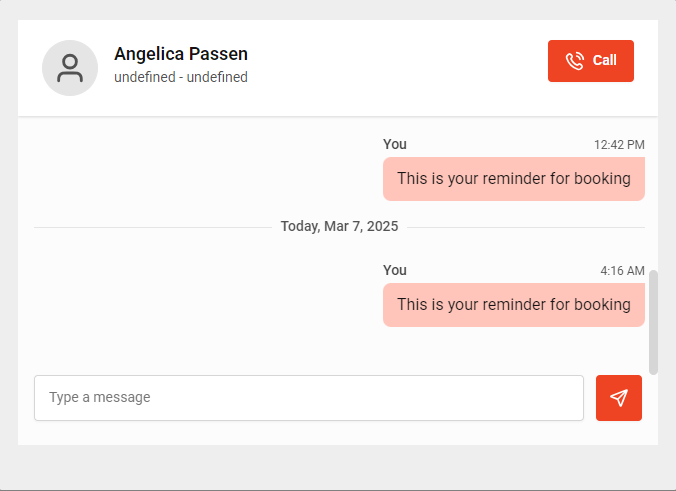Focus the Type a message field
Image resolution: width=676 pixels, height=491 pixels.
(309, 398)
